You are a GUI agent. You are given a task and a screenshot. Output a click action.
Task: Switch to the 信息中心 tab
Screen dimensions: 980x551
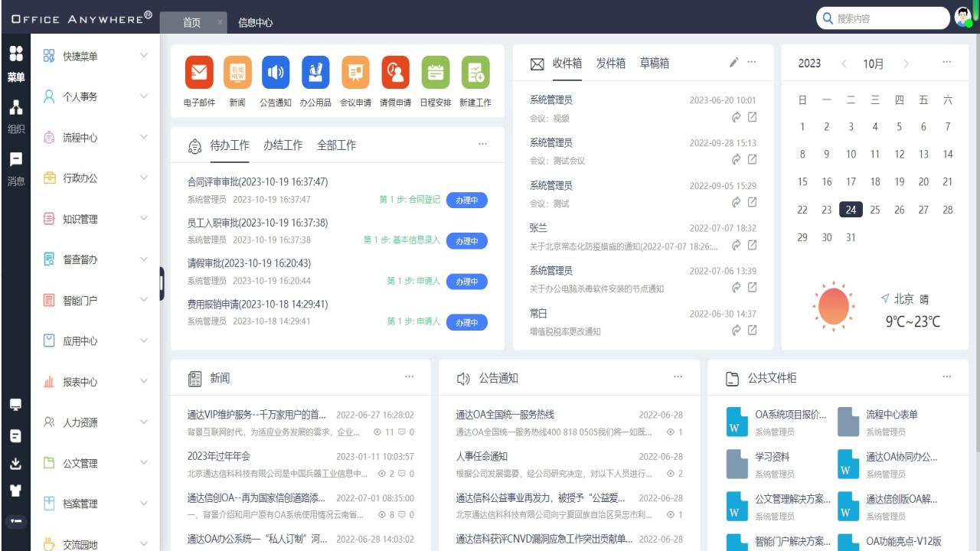pyautogui.click(x=255, y=23)
